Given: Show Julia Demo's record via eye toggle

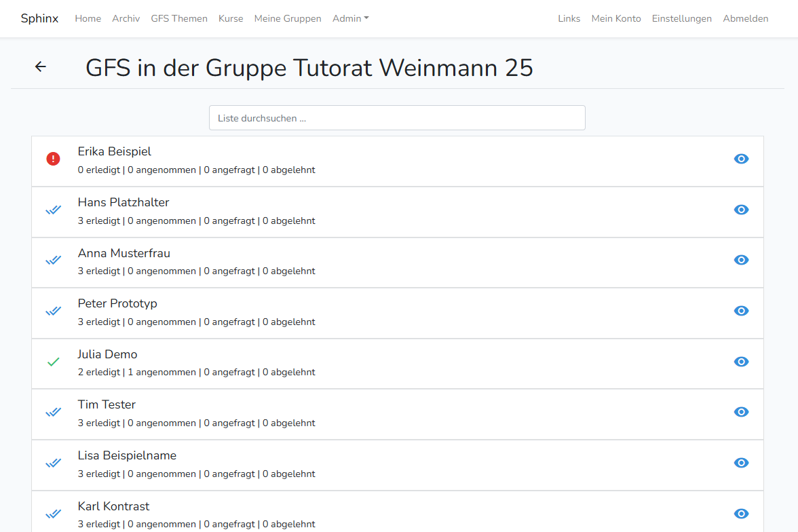Looking at the screenshot, I should point(741,362).
